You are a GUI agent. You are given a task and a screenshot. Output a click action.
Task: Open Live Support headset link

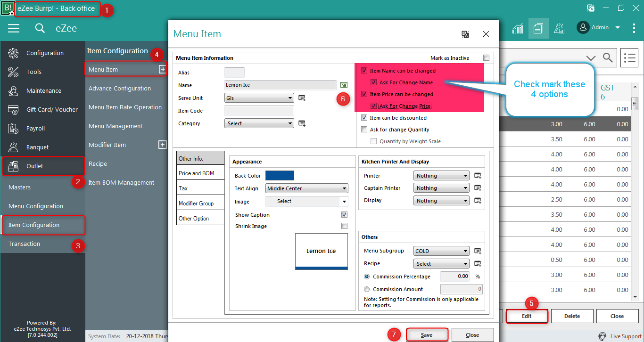pos(620,336)
